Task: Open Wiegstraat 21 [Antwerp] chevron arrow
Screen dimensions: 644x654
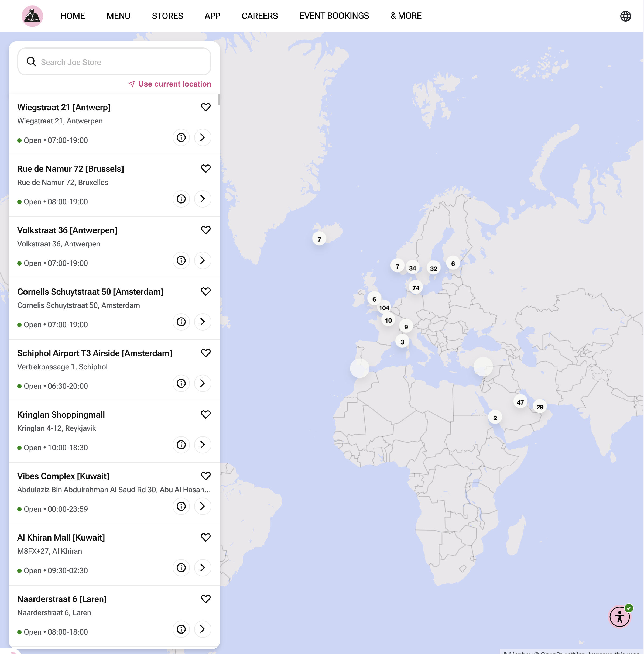Action: point(203,137)
